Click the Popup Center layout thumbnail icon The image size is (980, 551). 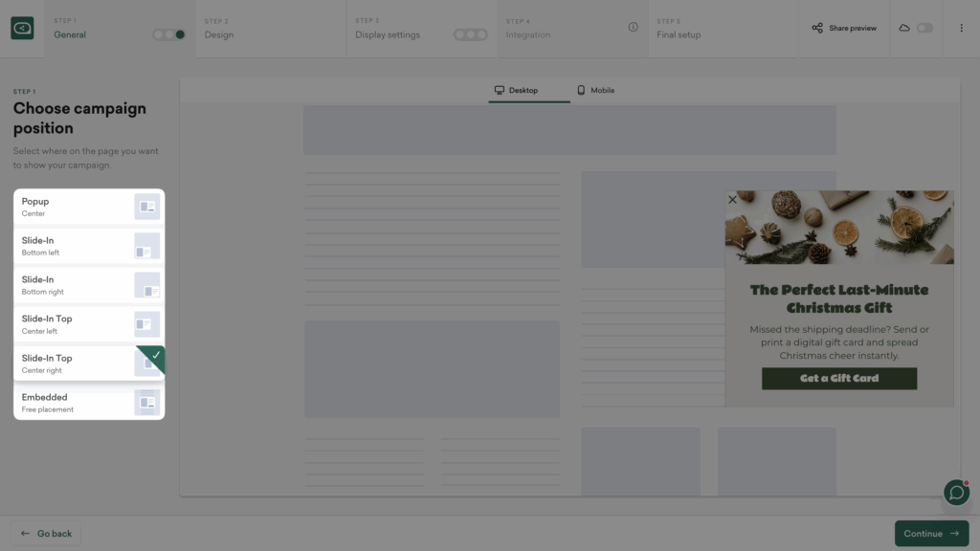pos(146,207)
